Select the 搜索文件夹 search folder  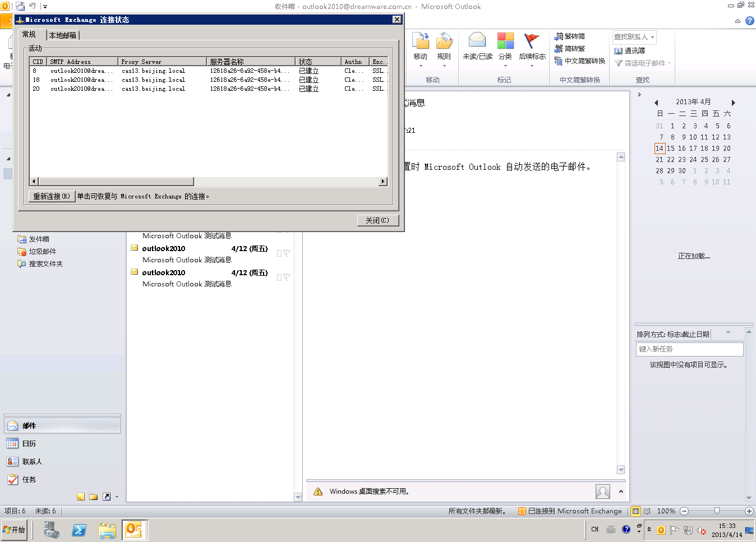(40, 264)
